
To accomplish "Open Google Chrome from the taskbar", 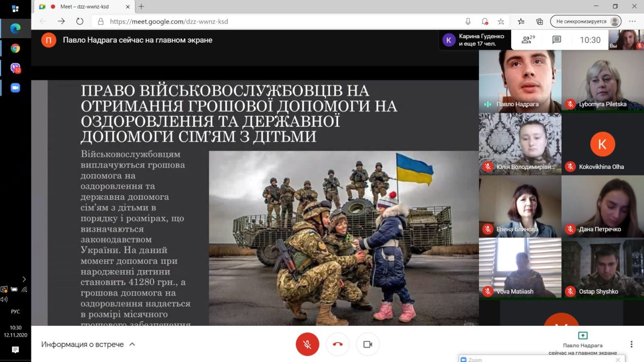I will (x=15, y=48).
